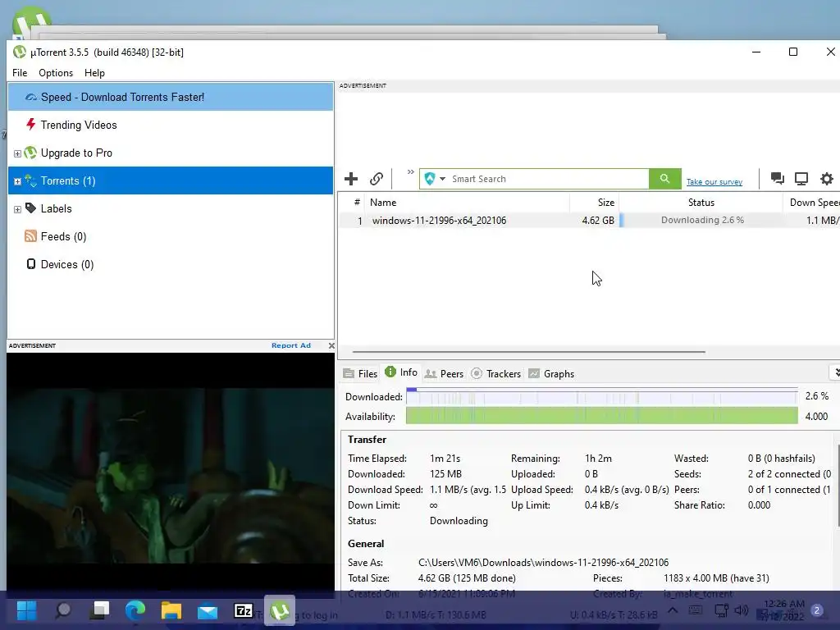Click the µTorrent taskbar icon
The width and height of the screenshot is (840, 630).
pyautogui.click(x=280, y=610)
